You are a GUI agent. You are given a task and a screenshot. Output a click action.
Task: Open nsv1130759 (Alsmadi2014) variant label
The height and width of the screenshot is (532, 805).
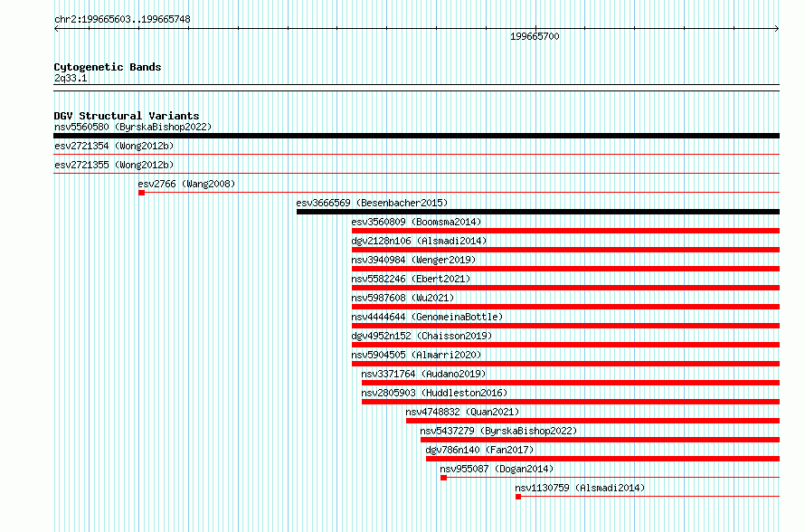[x=580, y=488]
